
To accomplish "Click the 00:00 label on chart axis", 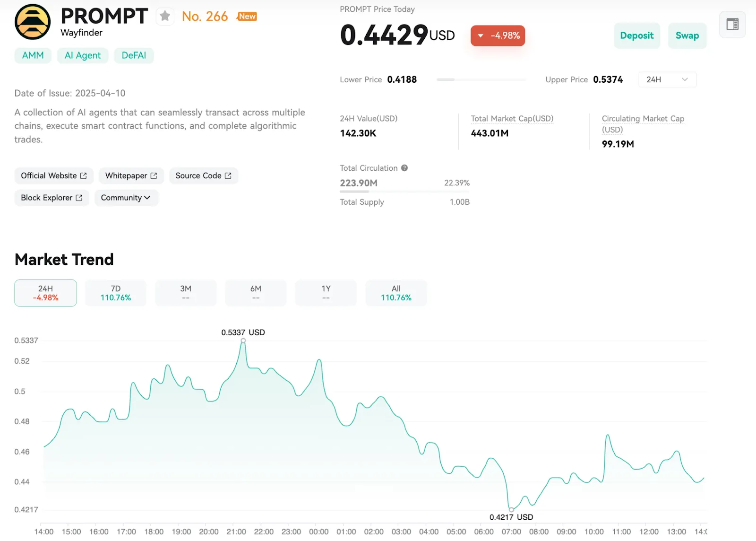I will tap(318, 532).
